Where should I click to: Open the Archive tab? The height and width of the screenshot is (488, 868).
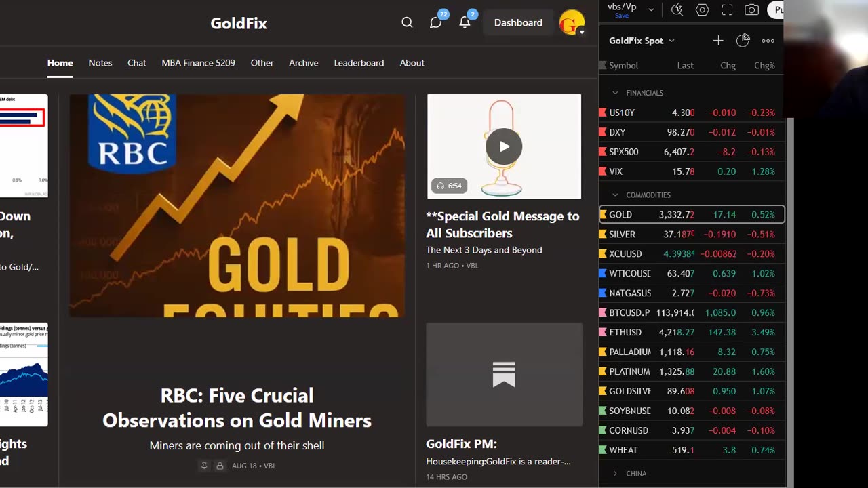303,63
